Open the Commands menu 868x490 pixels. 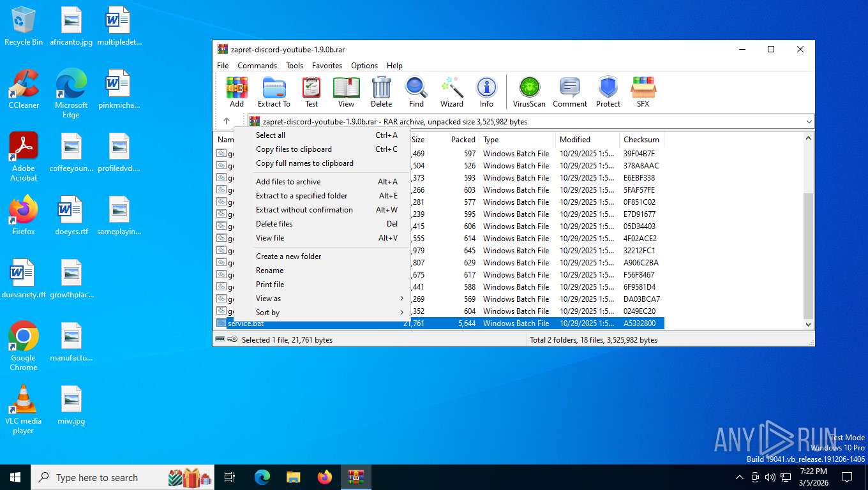257,66
